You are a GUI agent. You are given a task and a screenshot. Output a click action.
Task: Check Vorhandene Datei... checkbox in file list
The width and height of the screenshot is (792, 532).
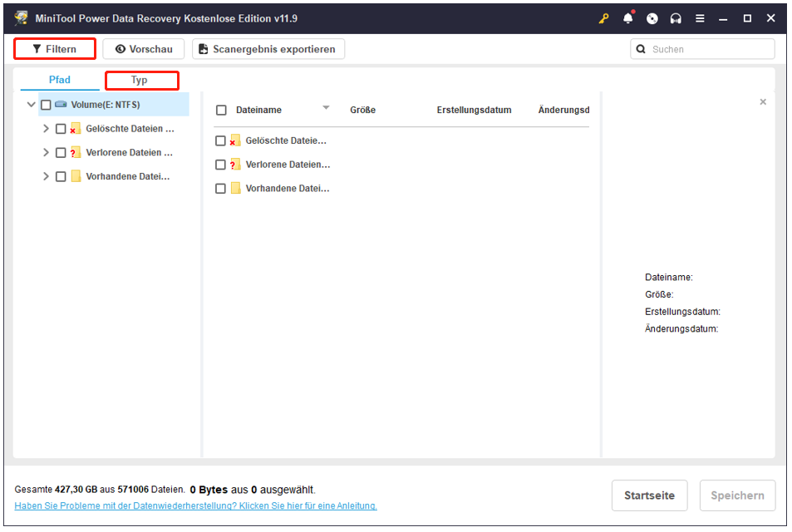(x=220, y=189)
